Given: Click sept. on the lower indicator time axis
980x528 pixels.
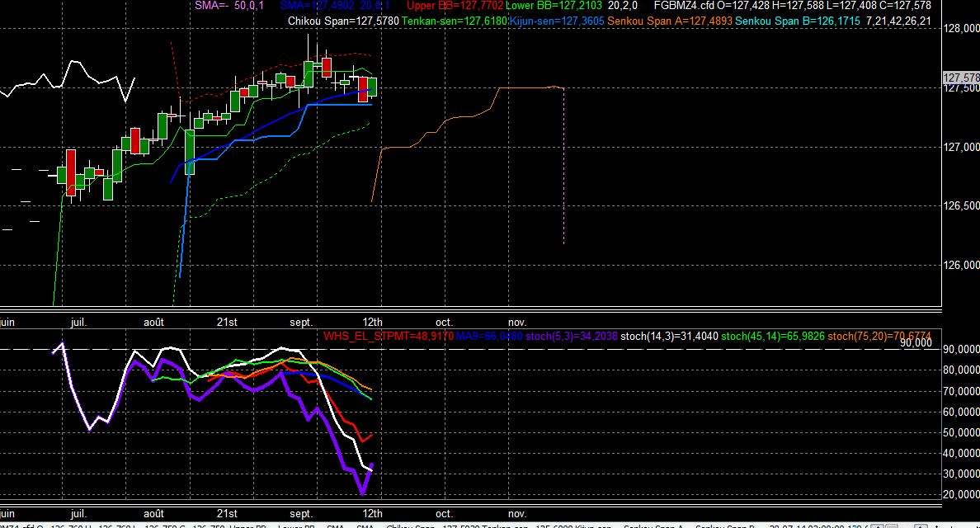Looking at the screenshot, I should (x=301, y=514).
